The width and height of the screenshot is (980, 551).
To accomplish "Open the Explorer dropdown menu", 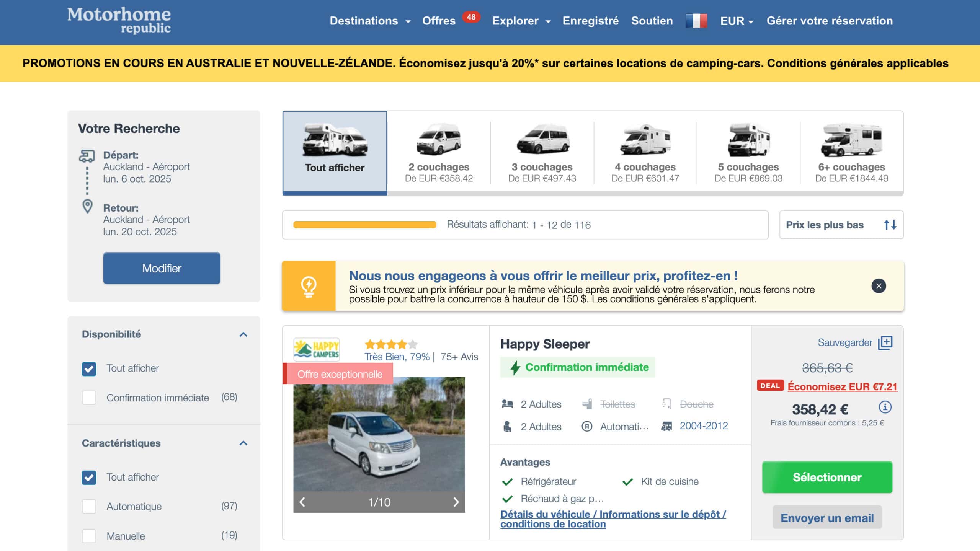I will point(521,21).
